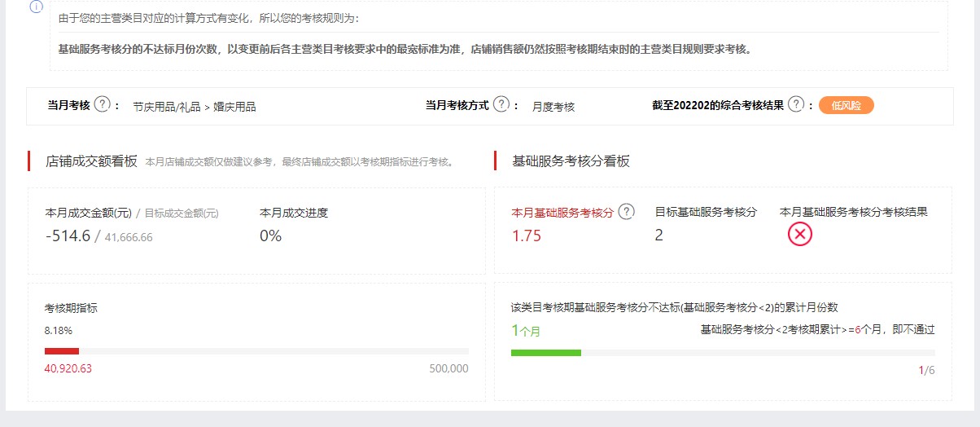Click the -514.6 monthly transaction amount
Viewport: 980px width, 427px height.
click(68, 236)
